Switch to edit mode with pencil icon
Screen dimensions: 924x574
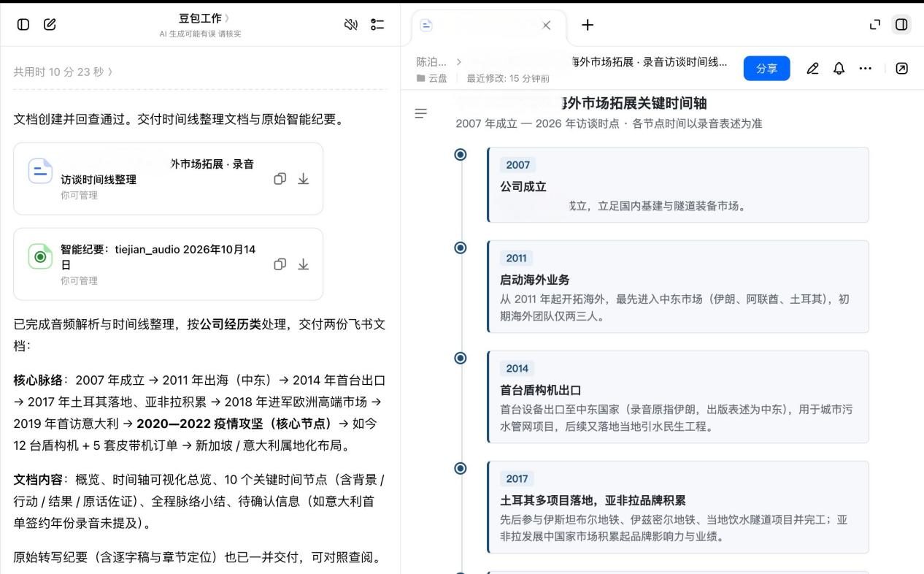(x=812, y=69)
